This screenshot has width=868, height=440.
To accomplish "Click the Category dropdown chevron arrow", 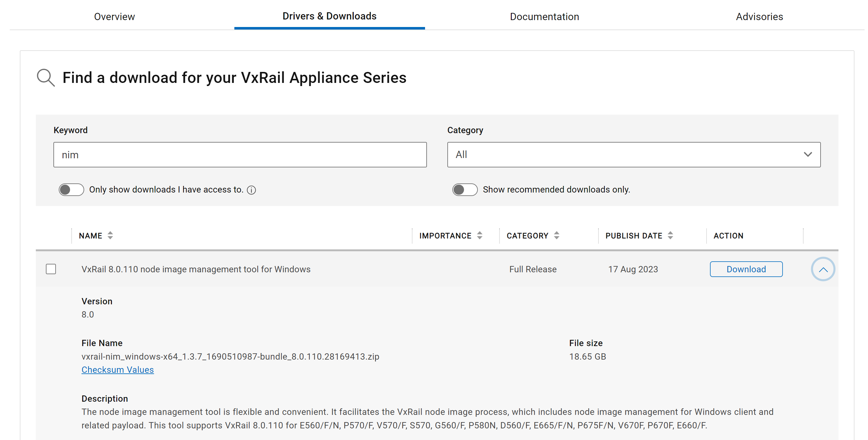I will [807, 155].
